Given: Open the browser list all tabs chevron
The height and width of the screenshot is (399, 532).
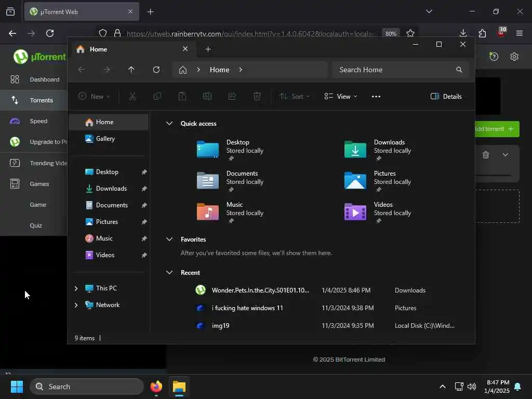Looking at the screenshot, I should click(429, 11).
